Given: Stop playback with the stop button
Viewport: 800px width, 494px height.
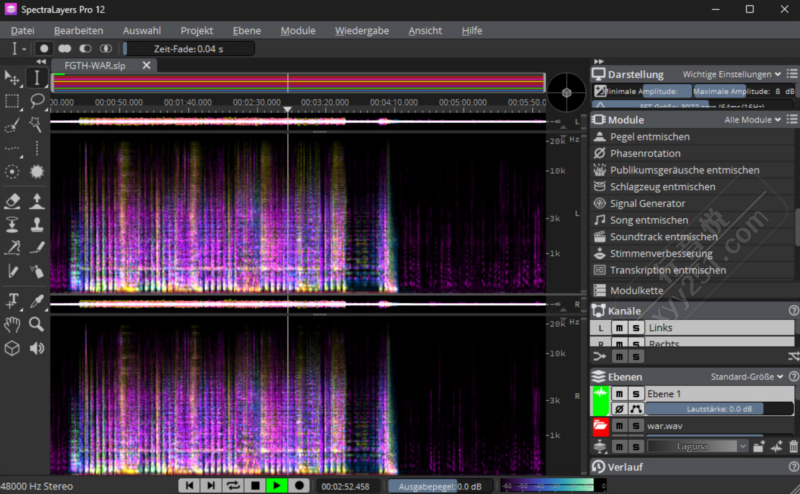Looking at the screenshot, I should (255, 486).
